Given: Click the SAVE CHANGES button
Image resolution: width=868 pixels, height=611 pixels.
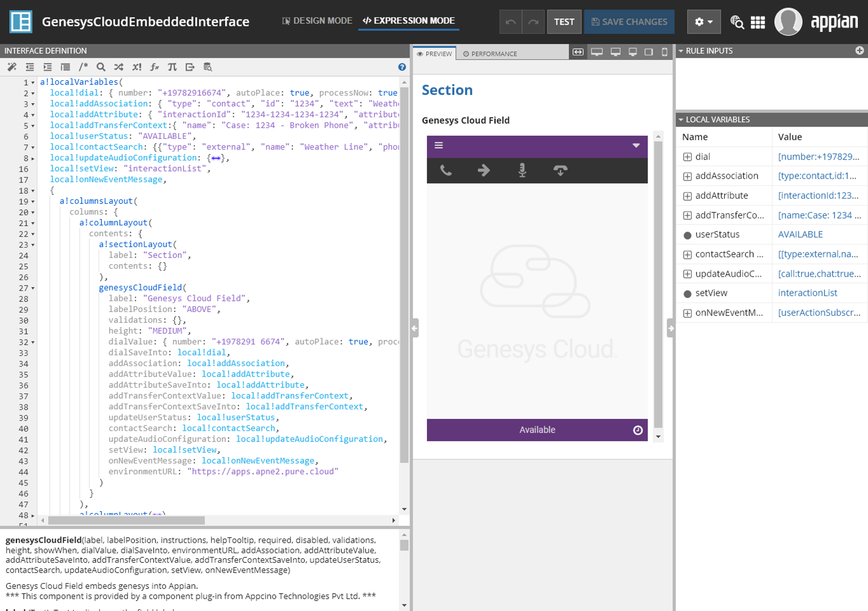Looking at the screenshot, I should 629,21.
